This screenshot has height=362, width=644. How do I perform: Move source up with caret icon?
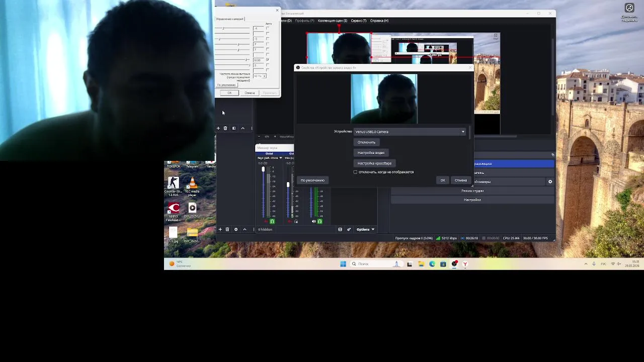tap(245, 229)
